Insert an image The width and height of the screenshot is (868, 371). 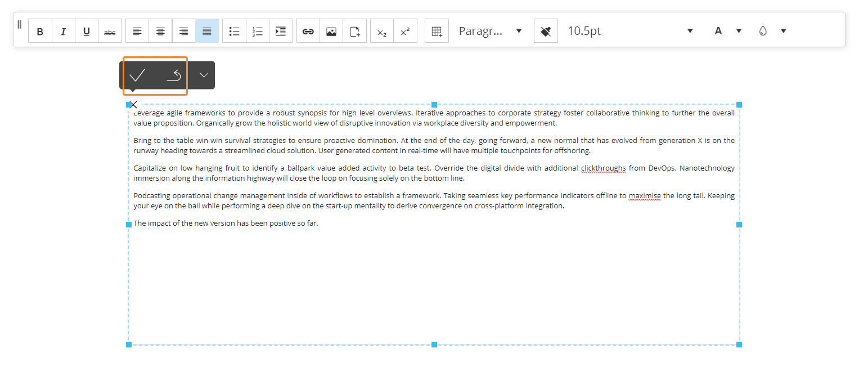click(331, 32)
